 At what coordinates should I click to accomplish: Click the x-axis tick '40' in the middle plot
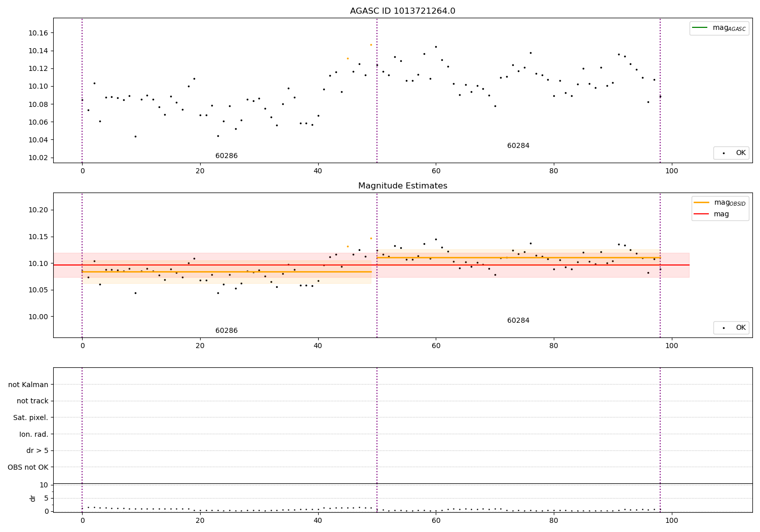pos(318,346)
